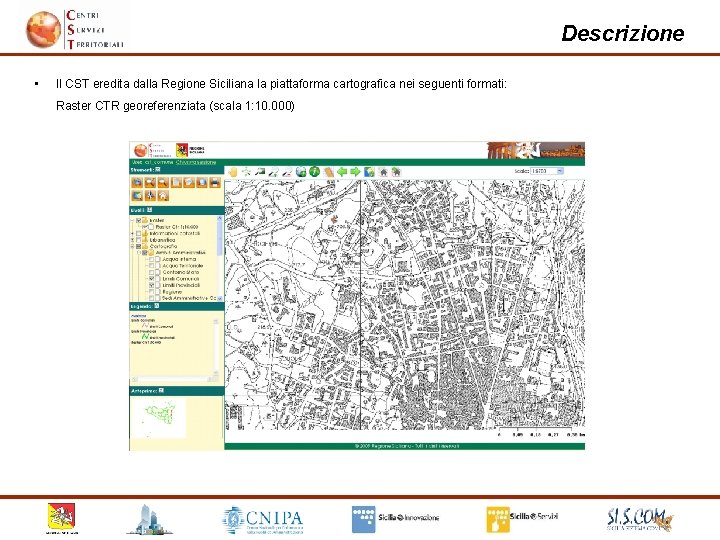Click the Legenda panel horizontal scrollbar
The width and height of the screenshot is (720, 540).
(x=174, y=379)
